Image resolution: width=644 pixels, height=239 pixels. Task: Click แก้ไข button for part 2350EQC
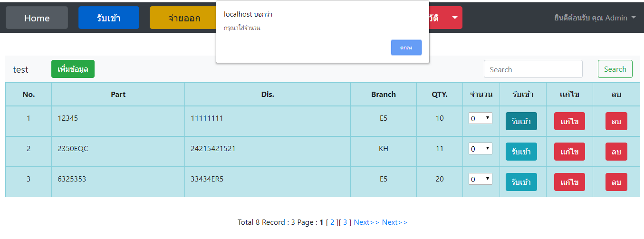coord(569,152)
